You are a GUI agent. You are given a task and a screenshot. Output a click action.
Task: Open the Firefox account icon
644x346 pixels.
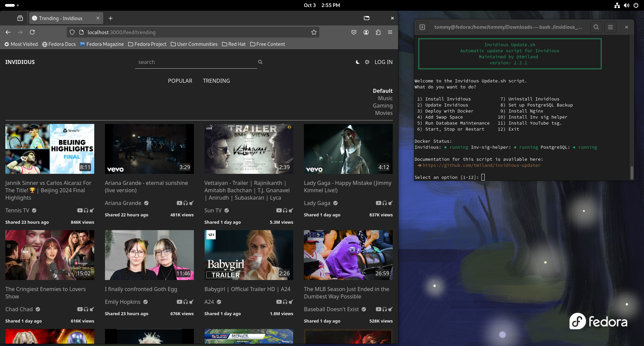pyautogui.click(x=366, y=32)
